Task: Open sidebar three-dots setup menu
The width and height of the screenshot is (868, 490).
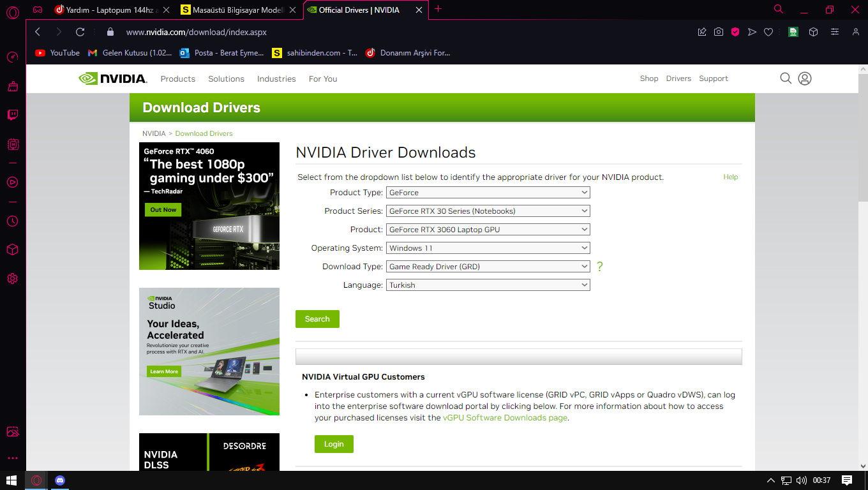Action: (12, 458)
